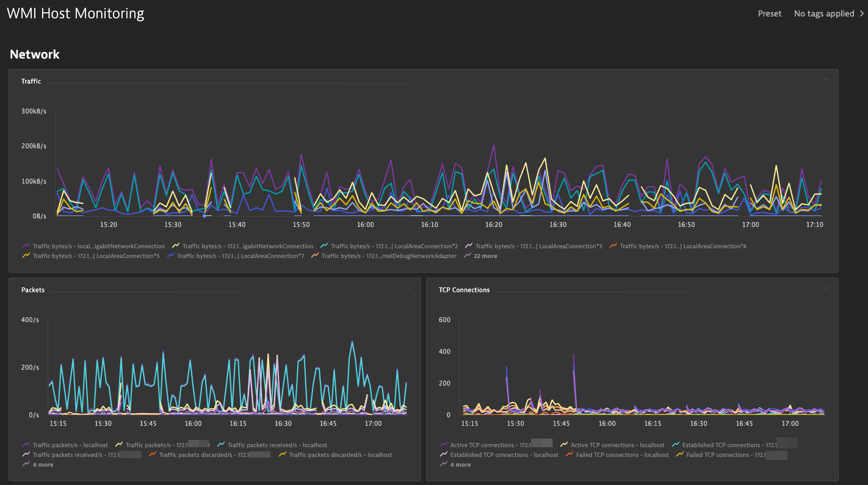The width and height of the screenshot is (868, 485).
Task: Click the 17:10 time label on Traffic chart
Action: [x=815, y=225]
